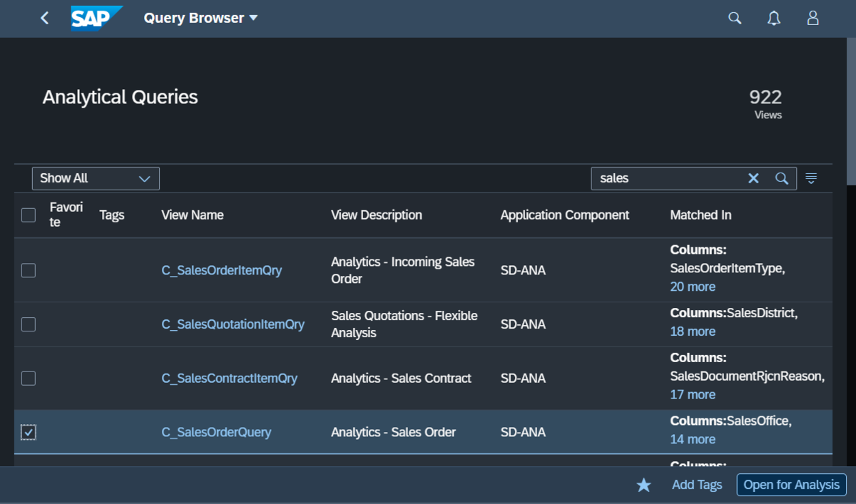Open the Show All dropdown
Image resolution: width=856 pixels, height=504 pixels.
pos(96,178)
